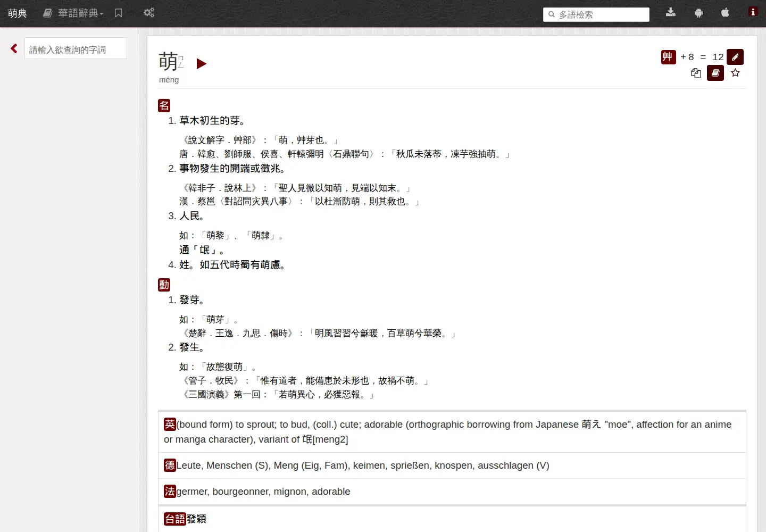The height and width of the screenshot is (532, 766).
Task: Click the 名 part-of-speech badge
Action: (164, 105)
